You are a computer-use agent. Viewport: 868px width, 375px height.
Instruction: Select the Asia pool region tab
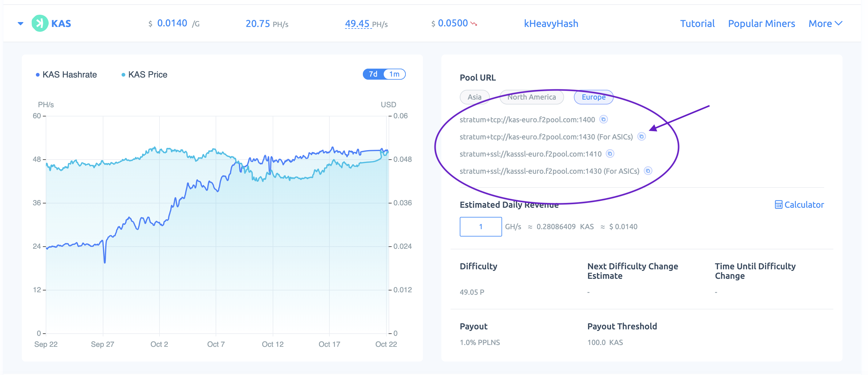[474, 97]
